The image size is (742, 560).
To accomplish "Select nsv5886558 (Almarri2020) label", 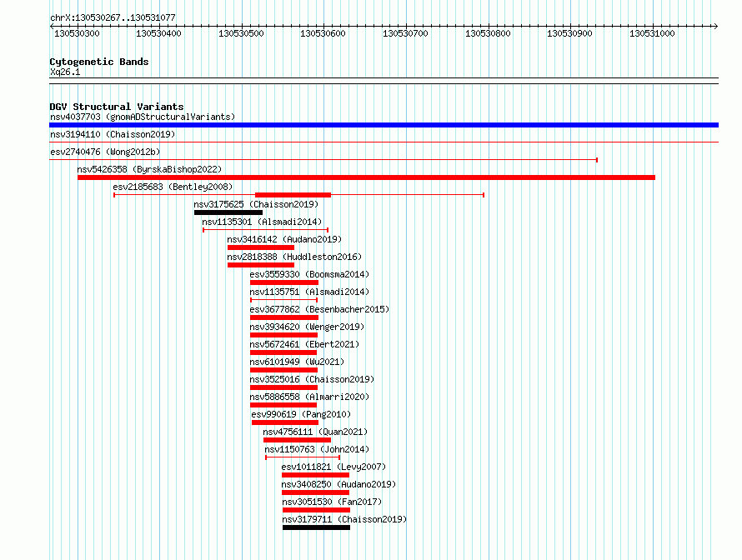I will [309, 397].
